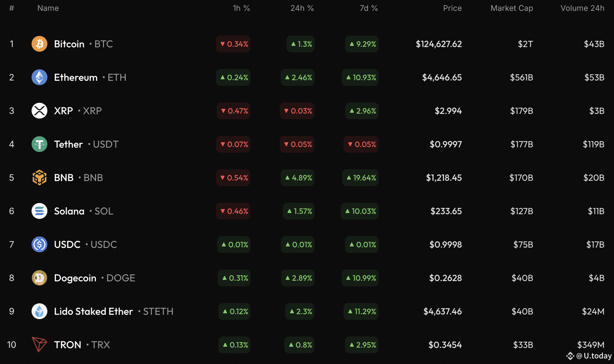Click the XRP logo icon
The image size is (614, 364).
[x=39, y=111]
